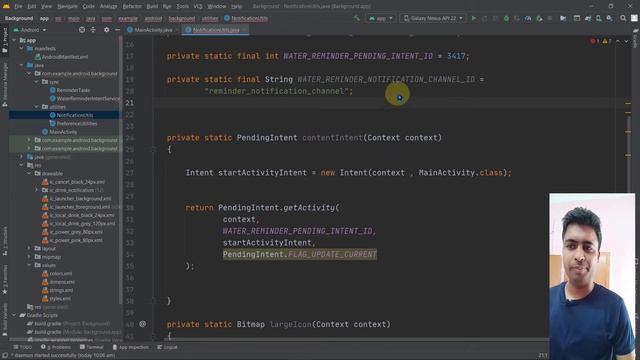Open the Project side tool window tab
This screenshot has width=640, height=360.
5,40
